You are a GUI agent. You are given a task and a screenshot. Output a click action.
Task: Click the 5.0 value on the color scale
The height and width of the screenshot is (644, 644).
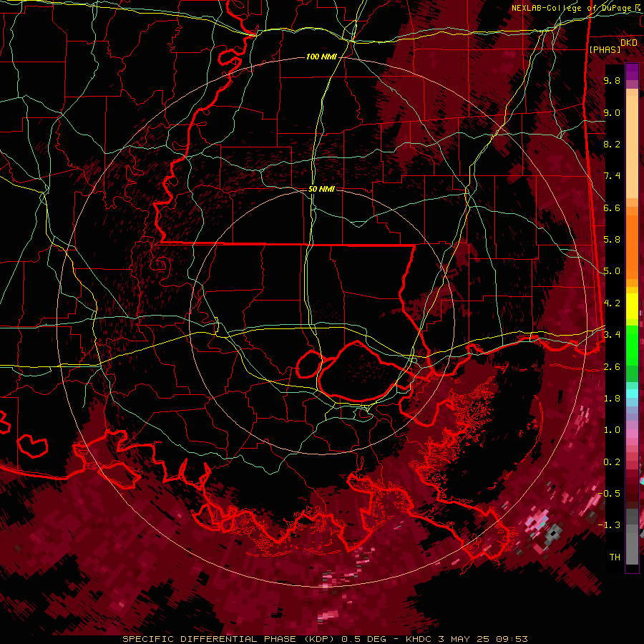612,271
